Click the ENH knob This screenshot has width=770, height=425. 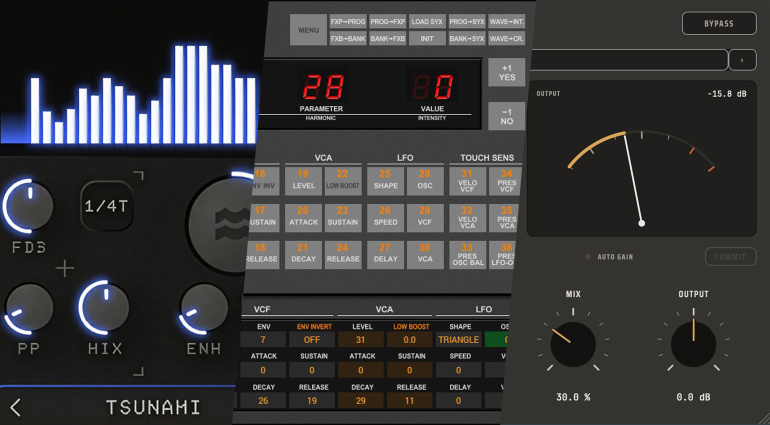point(204,309)
